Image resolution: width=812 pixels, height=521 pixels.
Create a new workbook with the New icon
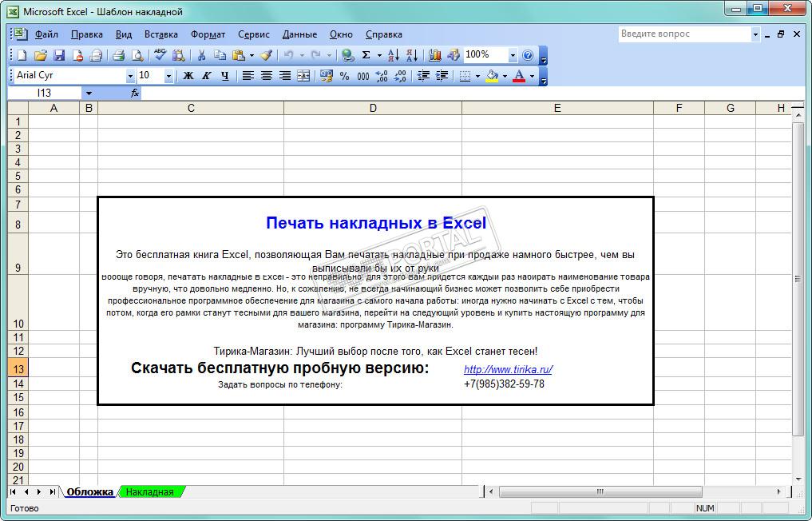(22, 55)
